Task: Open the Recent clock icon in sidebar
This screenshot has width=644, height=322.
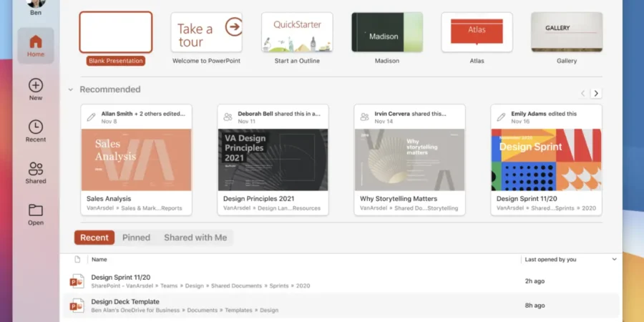Action: point(36,127)
